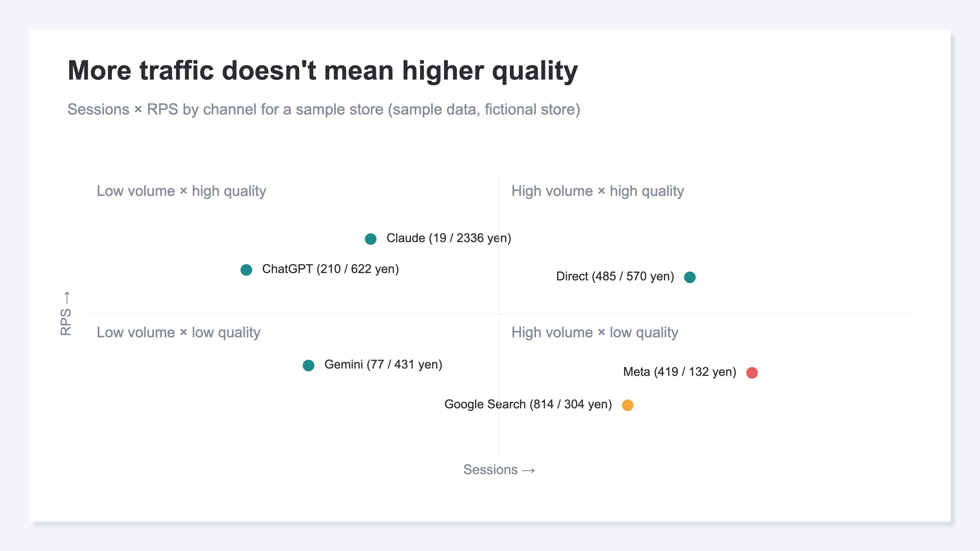Click the ChatGPT data point dot
This screenshot has width=980, height=551.
(246, 270)
